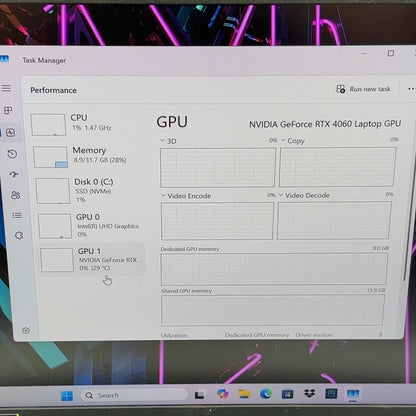Select GPU 0 Intel UHD Graphics
416x416 pixels.
click(91, 226)
